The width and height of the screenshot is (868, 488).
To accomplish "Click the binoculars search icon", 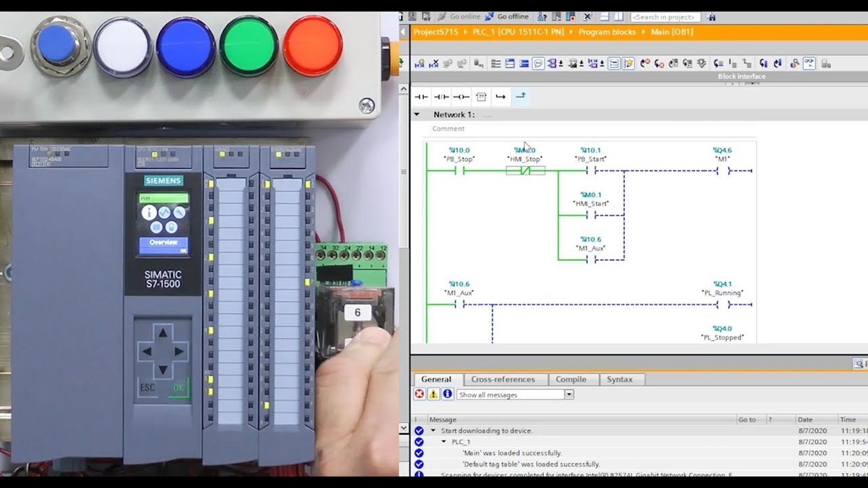I will pyautogui.click(x=711, y=17).
